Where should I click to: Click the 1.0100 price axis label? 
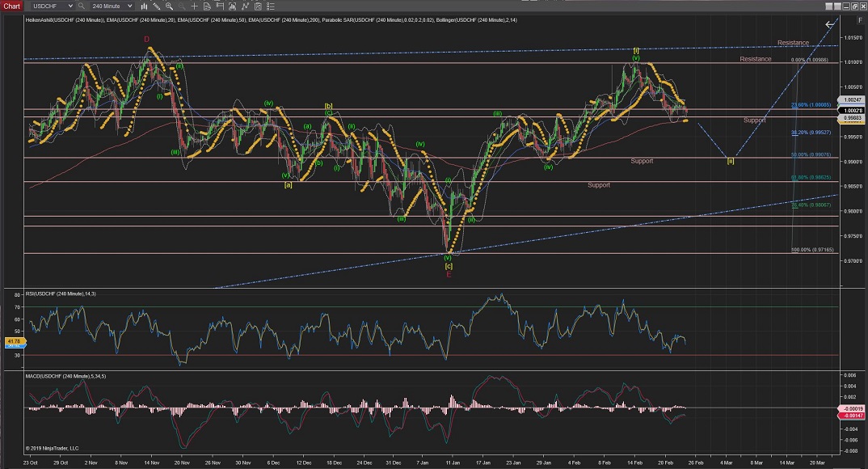(x=853, y=62)
